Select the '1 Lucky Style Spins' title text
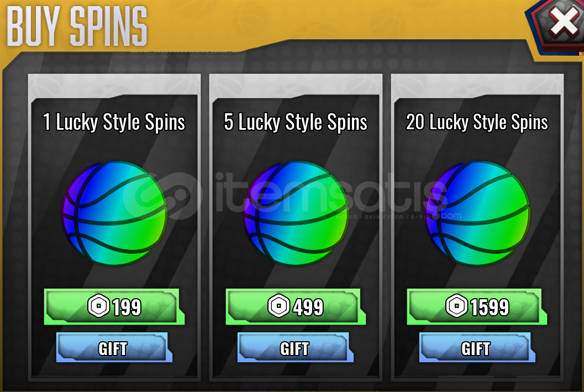 [x=114, y=122]
